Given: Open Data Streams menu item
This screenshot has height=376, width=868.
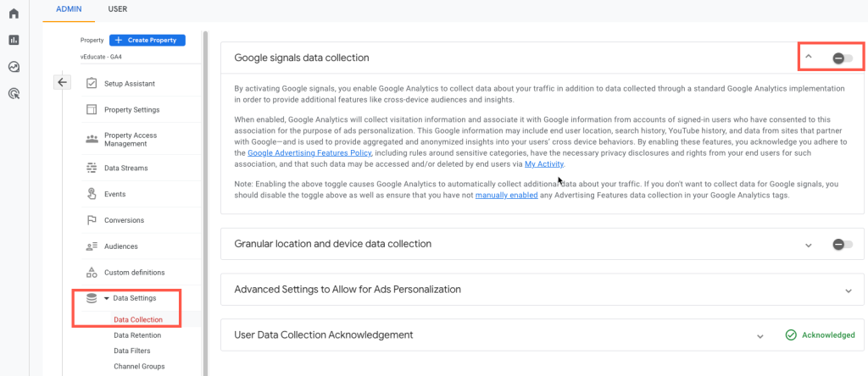Looking at the screenshot, I should [126, 168].
